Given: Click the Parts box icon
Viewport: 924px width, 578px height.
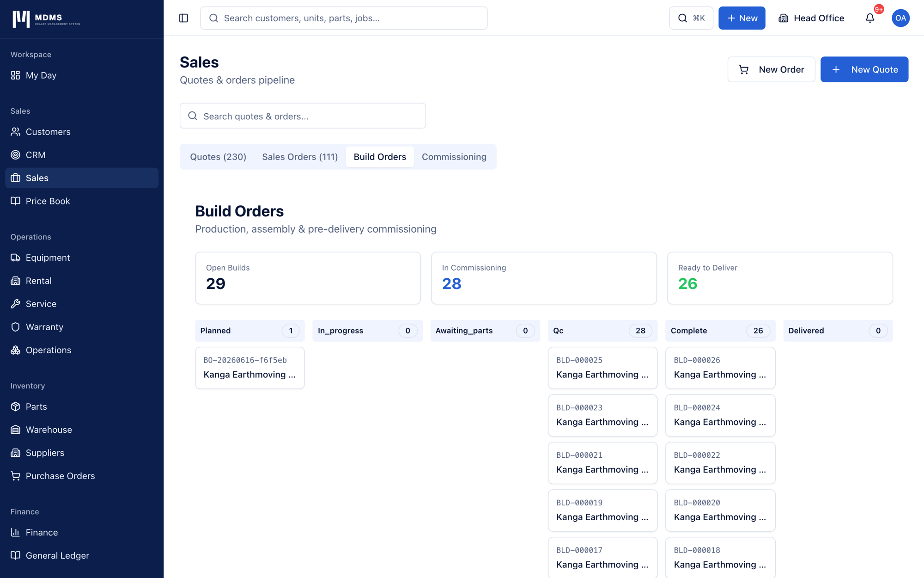Looking at the screenshot, I should 16,406.
